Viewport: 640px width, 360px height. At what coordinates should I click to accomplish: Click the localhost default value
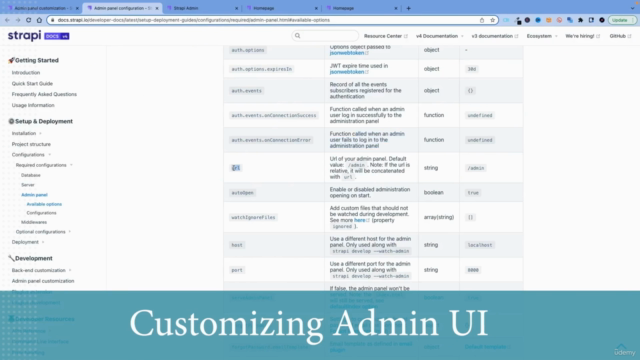[480, 245]
